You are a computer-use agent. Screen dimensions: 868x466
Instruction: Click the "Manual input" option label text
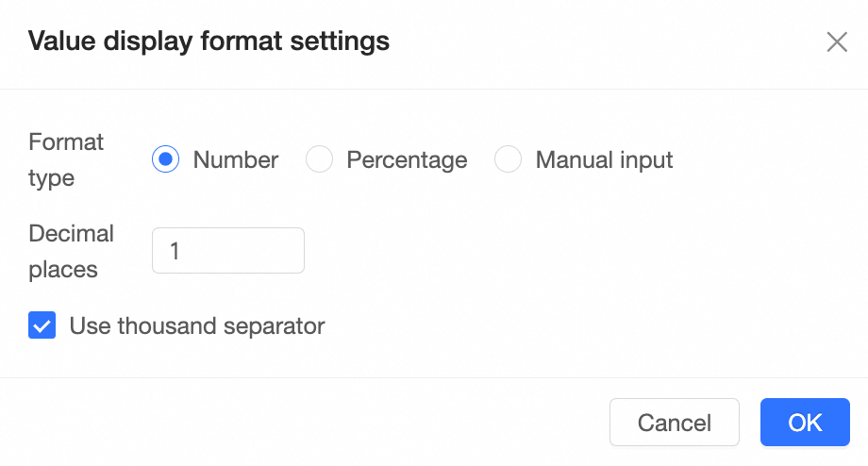(604, 160)
